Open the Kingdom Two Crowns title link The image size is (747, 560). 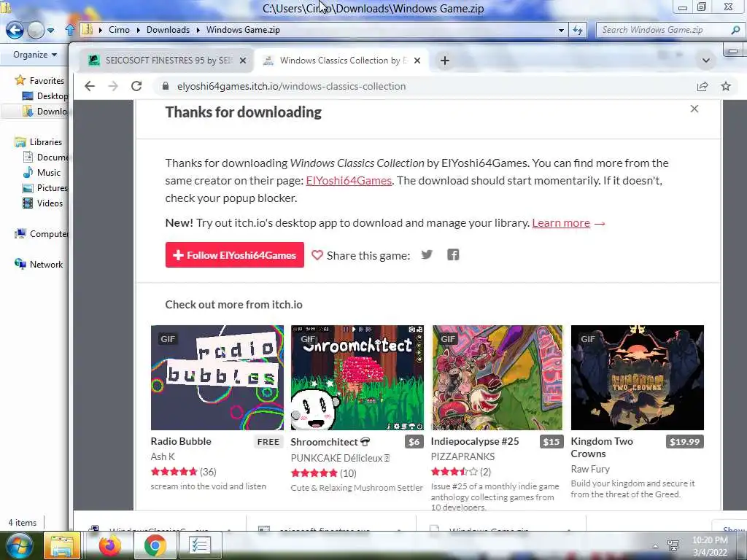tap(602, 447)
